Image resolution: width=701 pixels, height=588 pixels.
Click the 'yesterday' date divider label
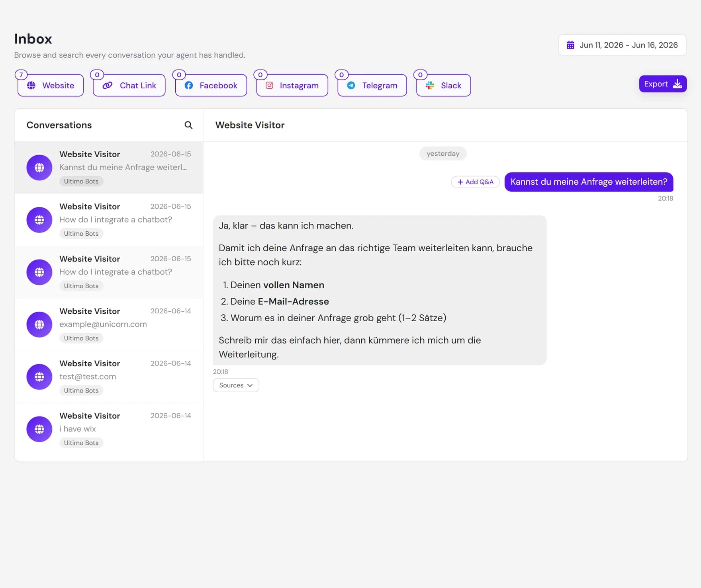443,154
